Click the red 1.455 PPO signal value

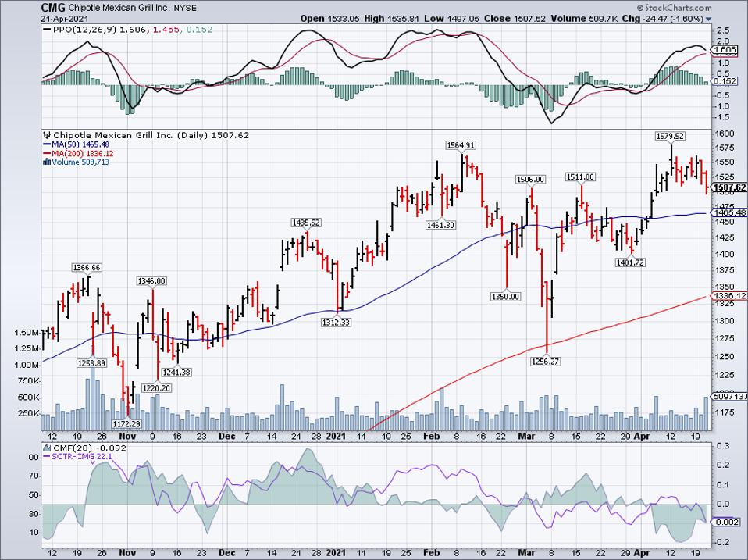166,30
